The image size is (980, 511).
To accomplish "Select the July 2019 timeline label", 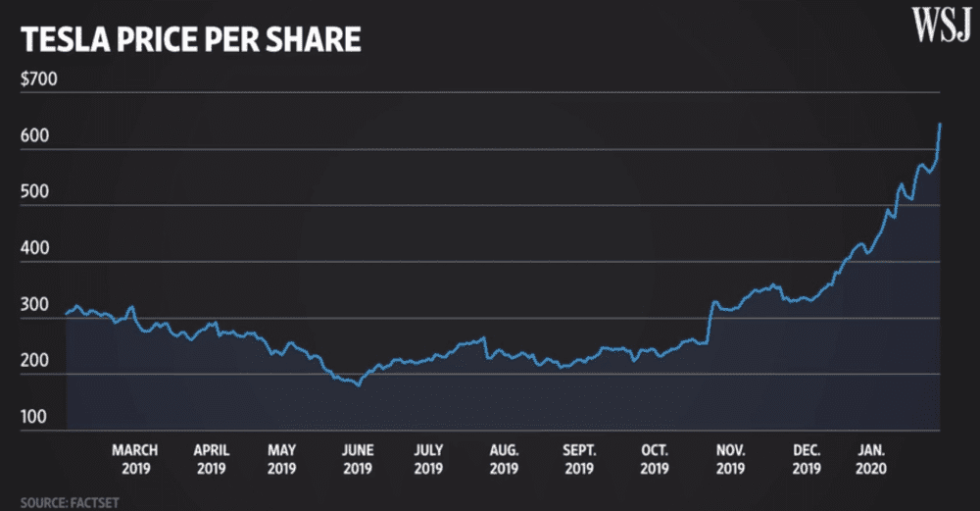I will click(429, 459).
